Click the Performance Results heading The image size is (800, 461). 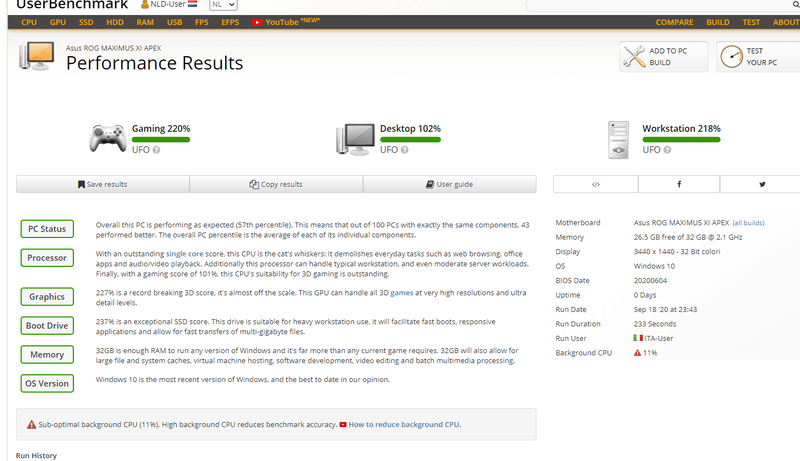click(155, 63)
